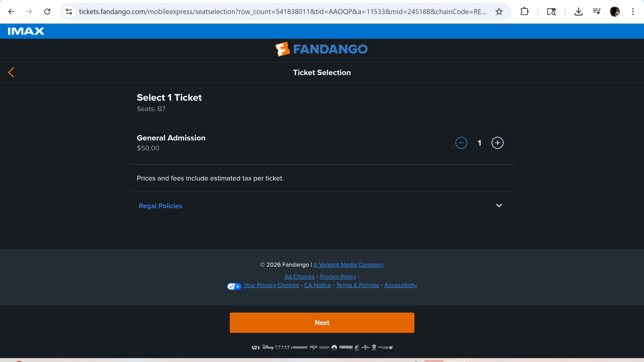644x362 pixels.
Task: Click the URL address bar
Action: point(282,12)
